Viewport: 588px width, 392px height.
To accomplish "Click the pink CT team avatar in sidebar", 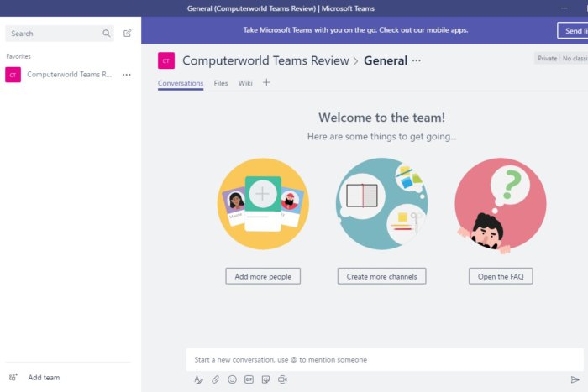I will point(13,75).
